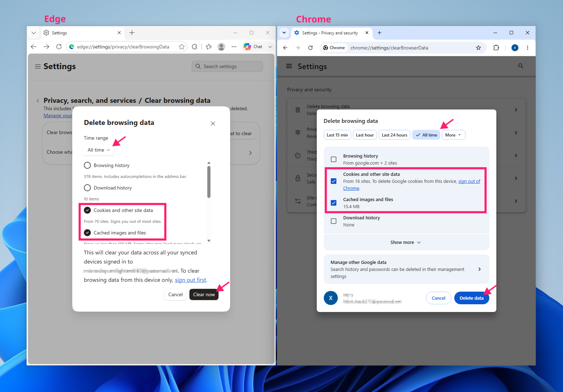Open Edge Copilot Chat dropdown arrow

click(x=270, y=47)
